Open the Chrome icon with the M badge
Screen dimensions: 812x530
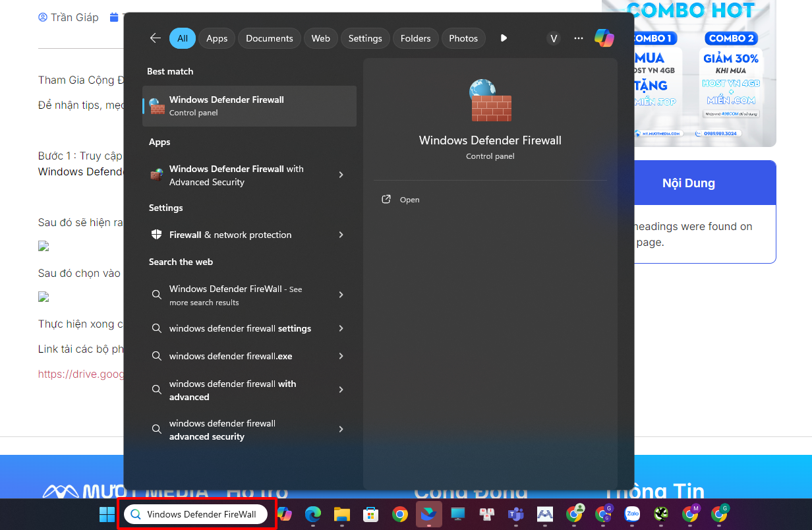tap(691, 514)
